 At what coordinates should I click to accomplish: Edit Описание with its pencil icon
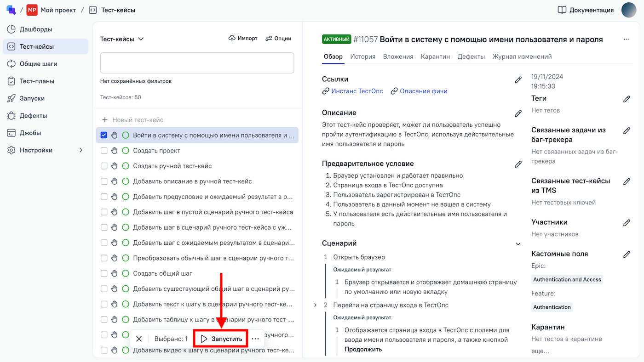(518, 113)
